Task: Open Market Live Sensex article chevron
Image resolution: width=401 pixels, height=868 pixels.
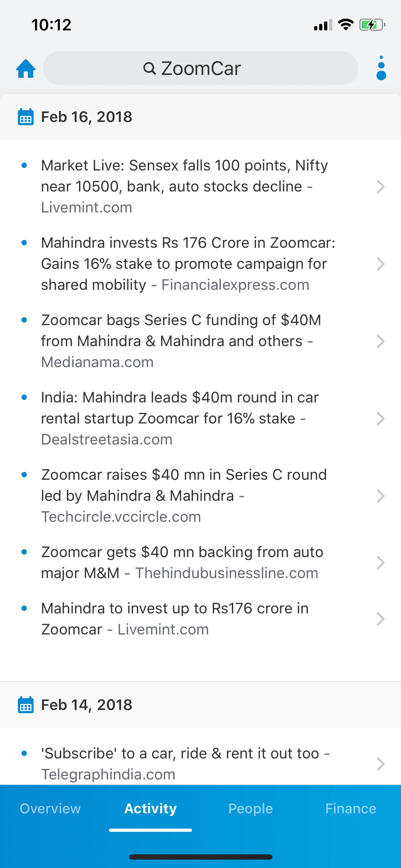Action: (x=381, y=187)
